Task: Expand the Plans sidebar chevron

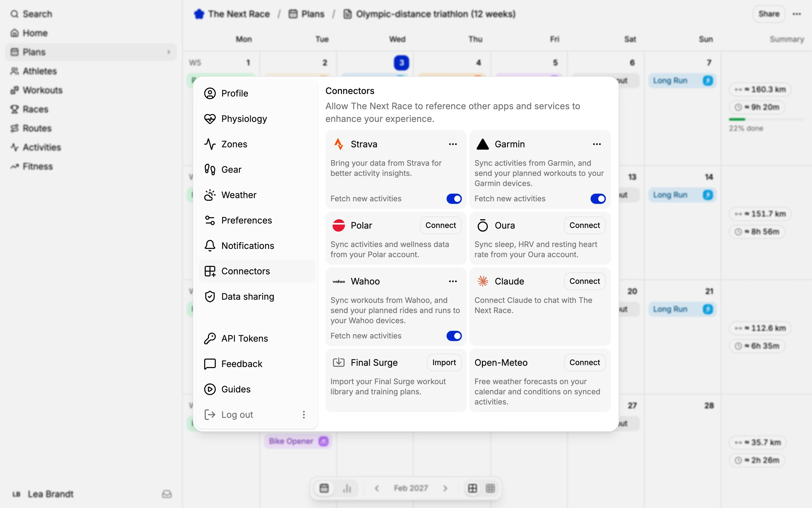Action: pyautogui.click(x=169, y=52)
